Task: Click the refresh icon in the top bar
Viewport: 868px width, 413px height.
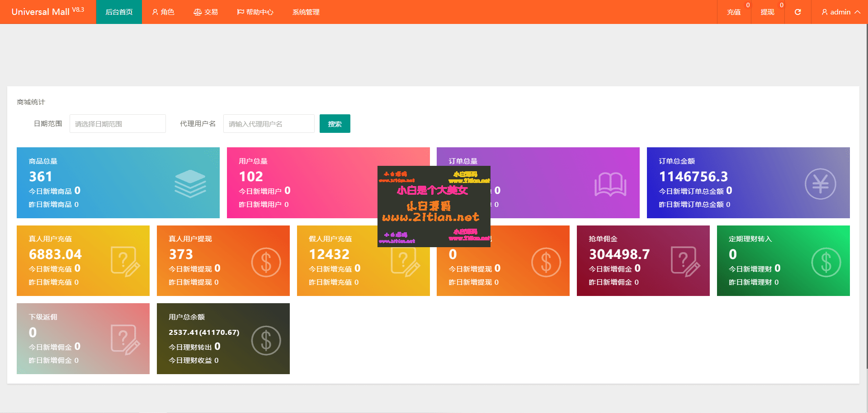Action: tap(797, 12)
